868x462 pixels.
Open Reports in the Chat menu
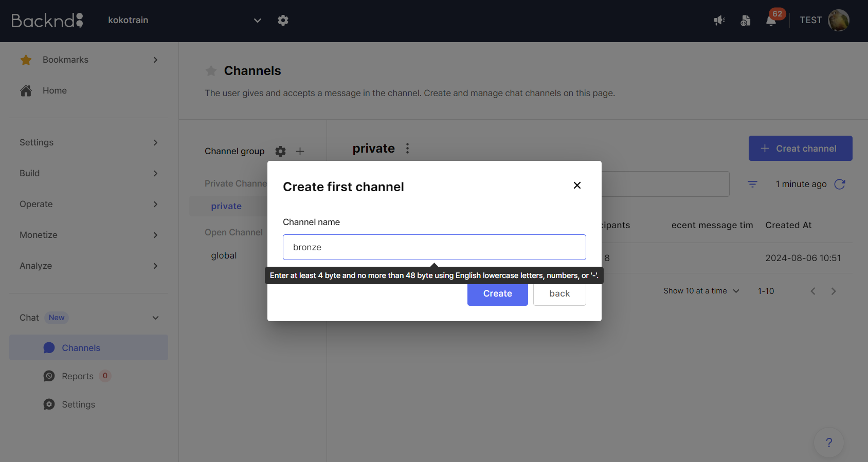tap(78, 376)
